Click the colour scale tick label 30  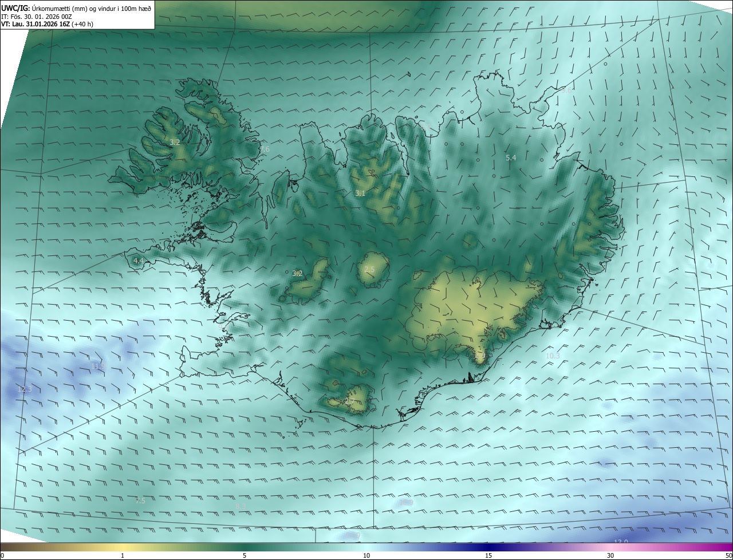click(610, 555)
